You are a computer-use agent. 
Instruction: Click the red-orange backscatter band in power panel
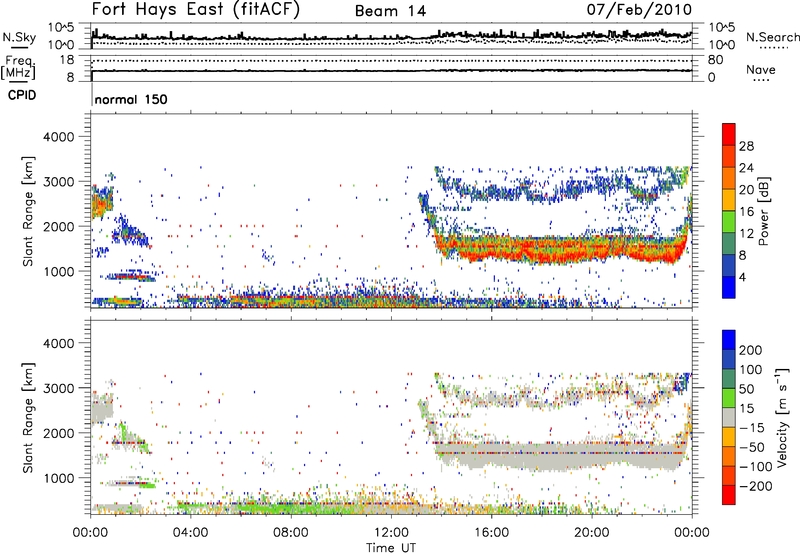coord(561,248)
